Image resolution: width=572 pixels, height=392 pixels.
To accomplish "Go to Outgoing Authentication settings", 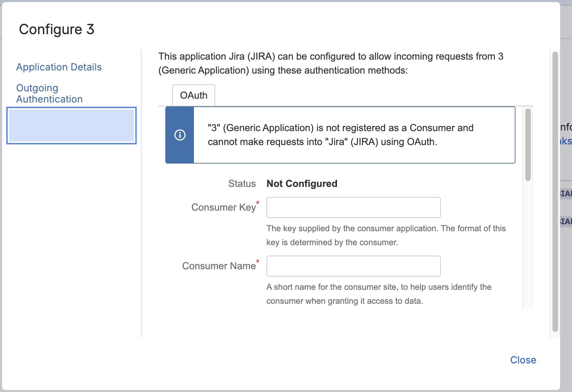I will (x=49, y=93).
